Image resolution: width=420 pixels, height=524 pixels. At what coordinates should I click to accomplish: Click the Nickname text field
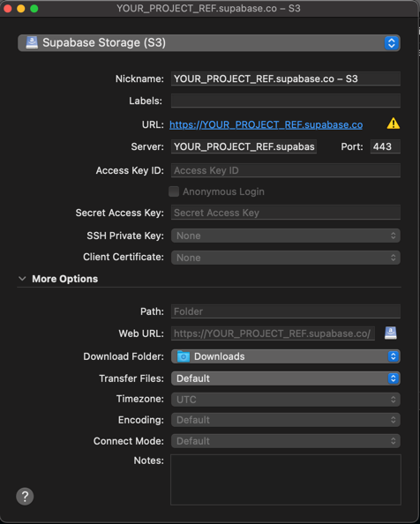286,79
